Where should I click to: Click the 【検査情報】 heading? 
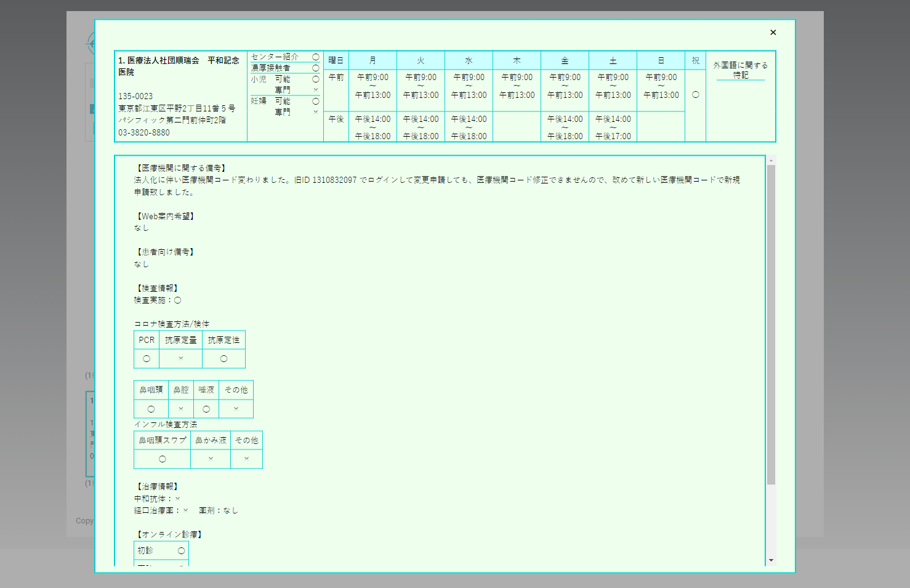point(157,288)
